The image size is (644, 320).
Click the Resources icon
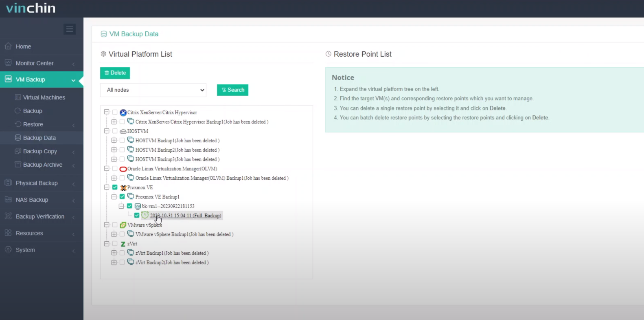[x=8, y=233]
